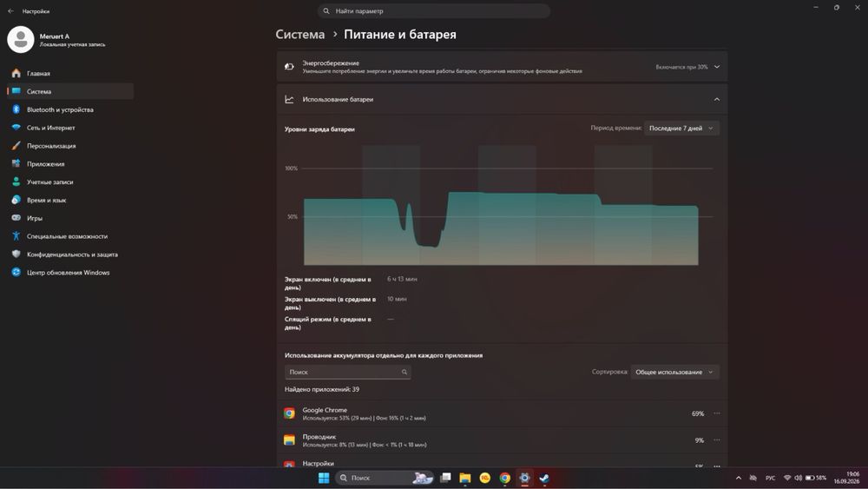Open Центр обновления Windows
The width and height of the screenshot is (868, 489).
coord(70,273)
